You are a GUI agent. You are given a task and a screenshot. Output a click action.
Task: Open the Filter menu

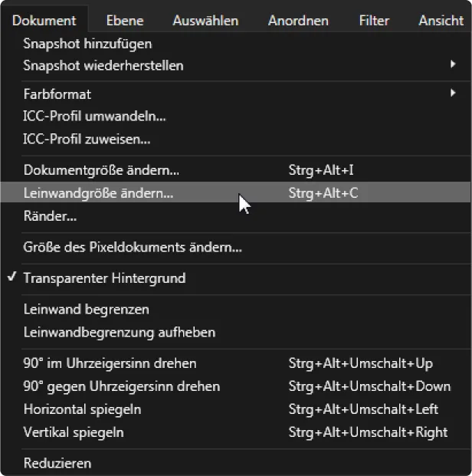click(374, 21)
